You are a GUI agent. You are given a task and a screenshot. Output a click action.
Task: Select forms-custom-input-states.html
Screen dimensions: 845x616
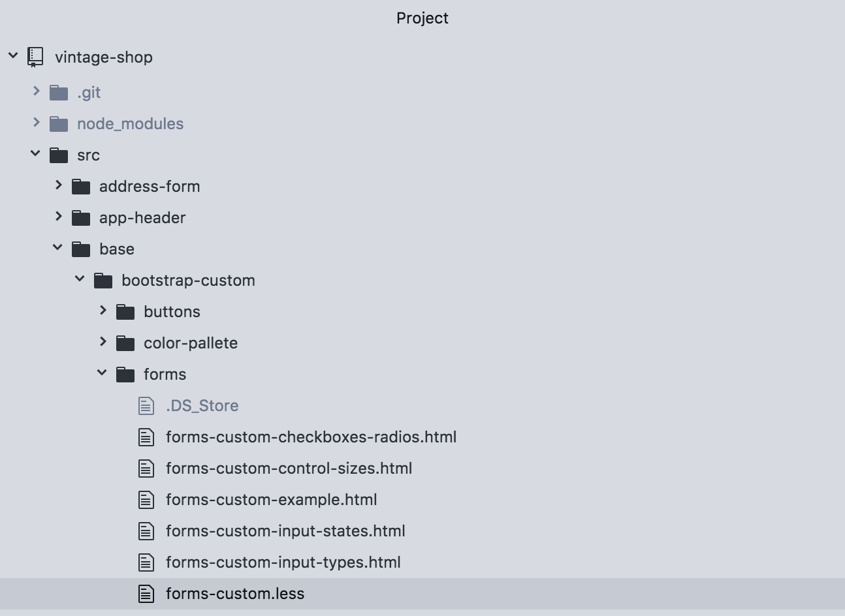(285, 531)
